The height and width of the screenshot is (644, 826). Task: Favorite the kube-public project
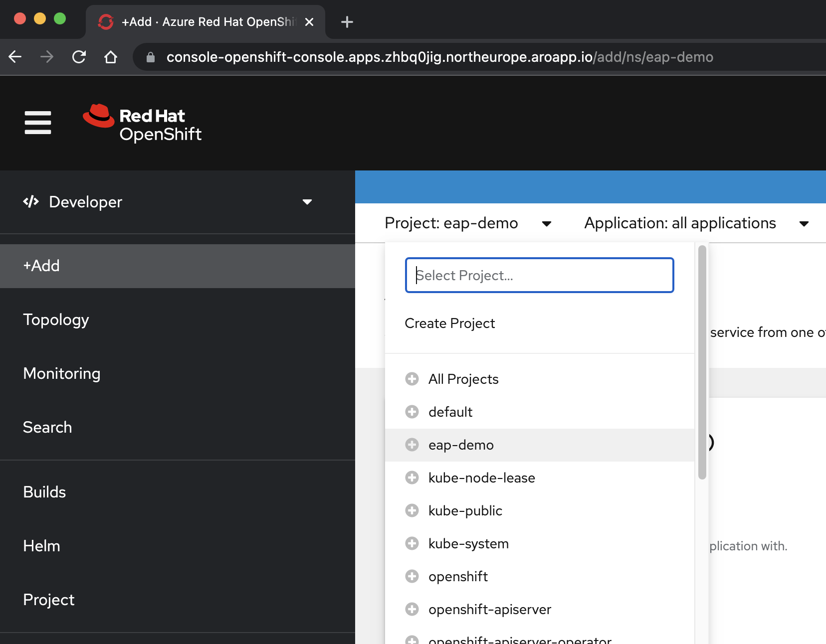point(412,510)
